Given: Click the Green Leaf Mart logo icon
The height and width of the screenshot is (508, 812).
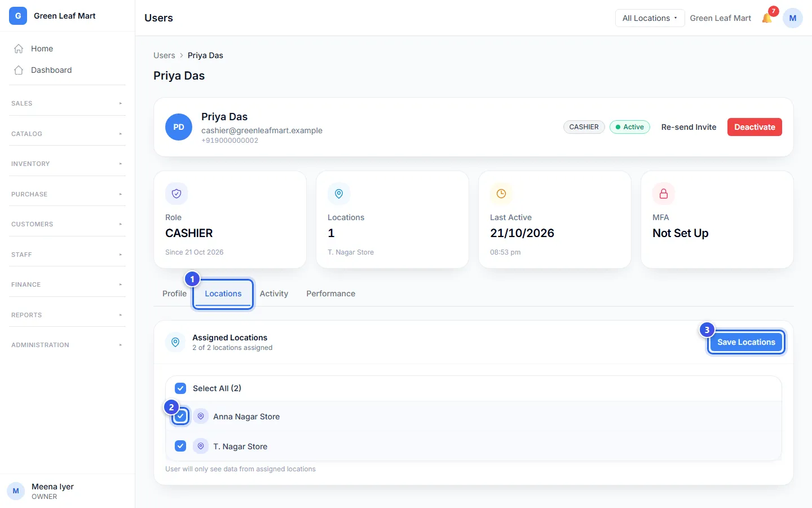Looking at the screenshot, I should tap(18, 16).
